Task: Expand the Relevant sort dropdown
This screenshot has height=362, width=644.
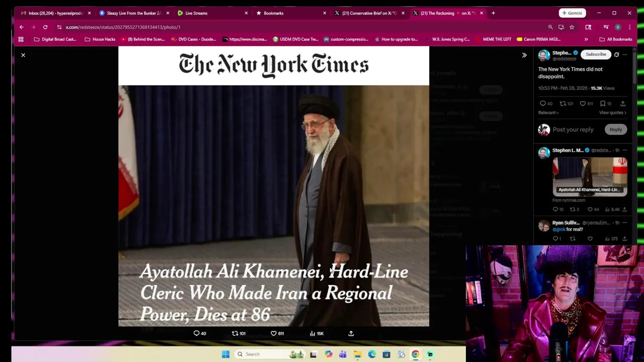Action: [548, 113]
